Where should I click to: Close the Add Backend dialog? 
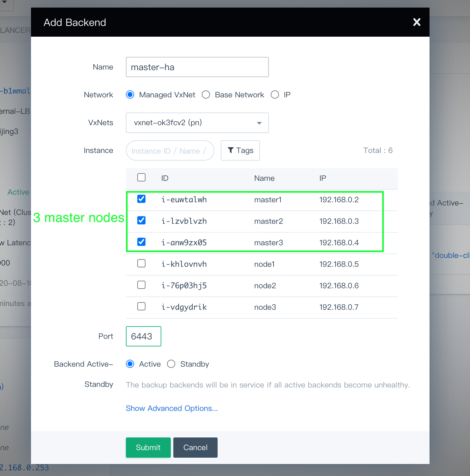(x=417, y=22)
